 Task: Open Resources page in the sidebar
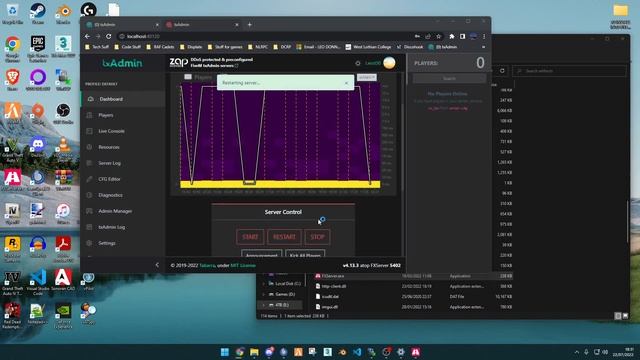click(123, 147)
